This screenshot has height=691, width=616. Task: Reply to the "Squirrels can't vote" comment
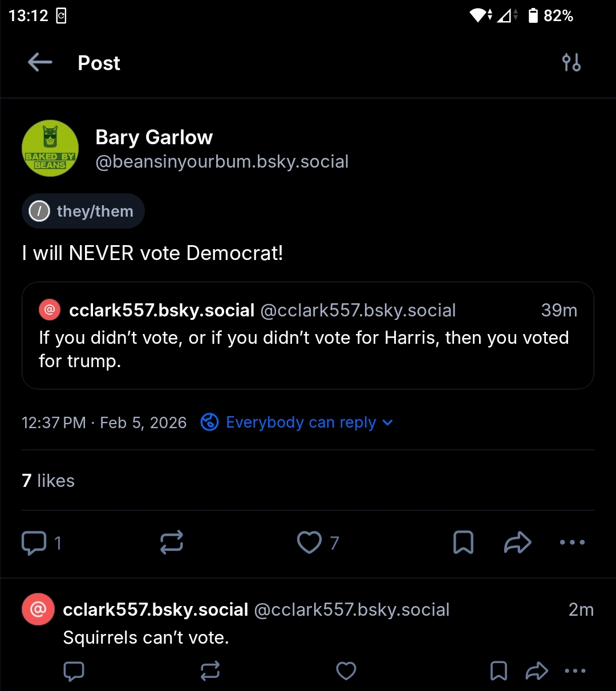74,671
